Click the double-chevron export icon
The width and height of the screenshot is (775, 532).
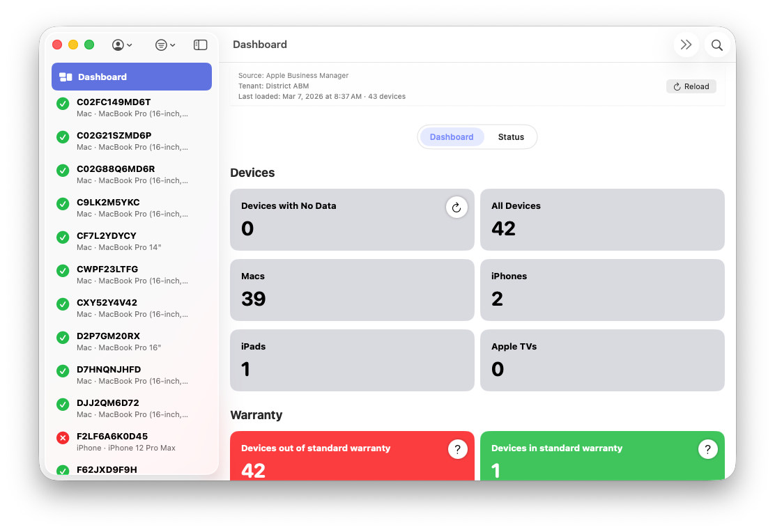(686, 44)
